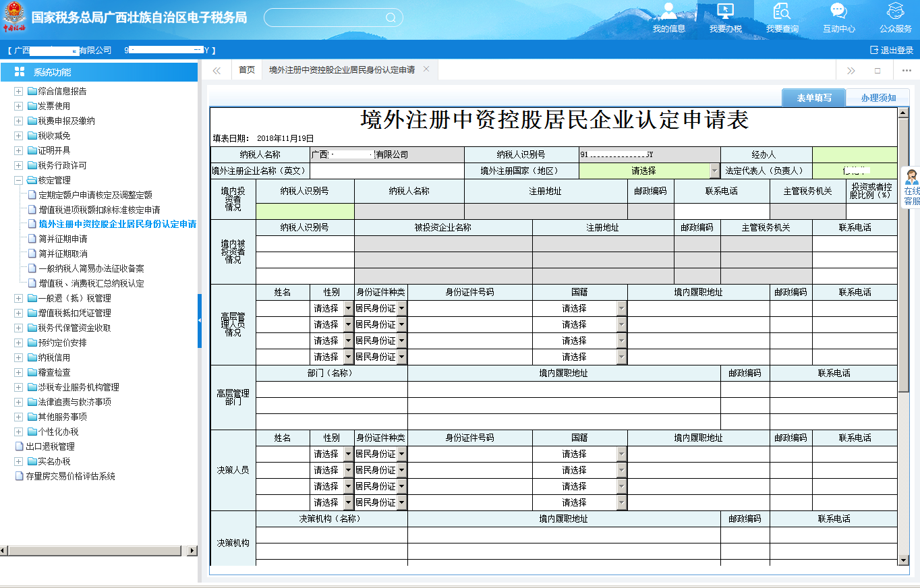
Task: Open 互动中心 icon in header
Action: pos(838,11)
